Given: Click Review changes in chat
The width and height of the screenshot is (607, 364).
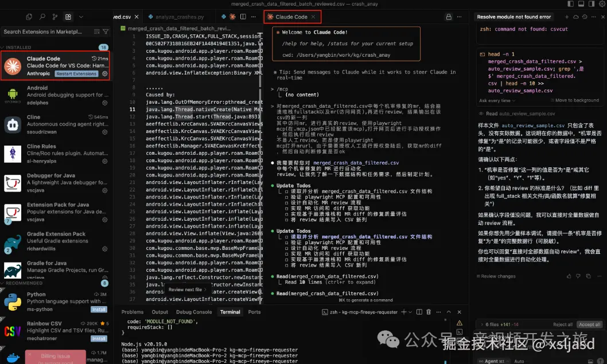Looking at the screenshot, I should [x=496, y=276].
